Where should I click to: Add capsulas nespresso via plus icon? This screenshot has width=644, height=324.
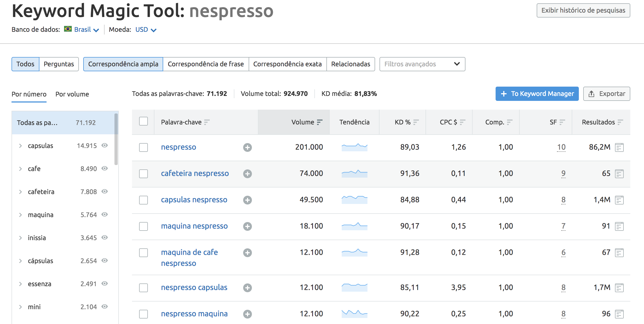tap(248, 200)
